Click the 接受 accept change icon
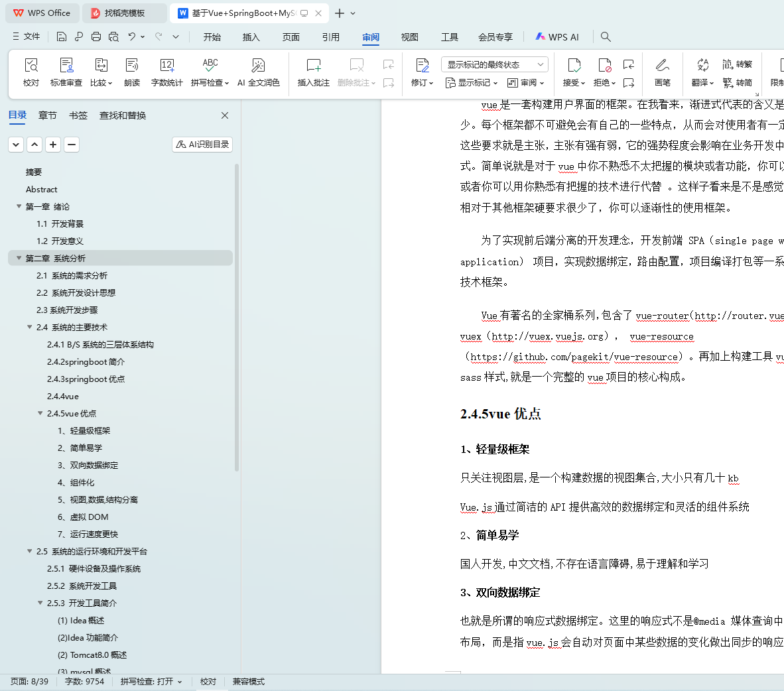Viewport: 784px width, 691px height. pos(574,66)
